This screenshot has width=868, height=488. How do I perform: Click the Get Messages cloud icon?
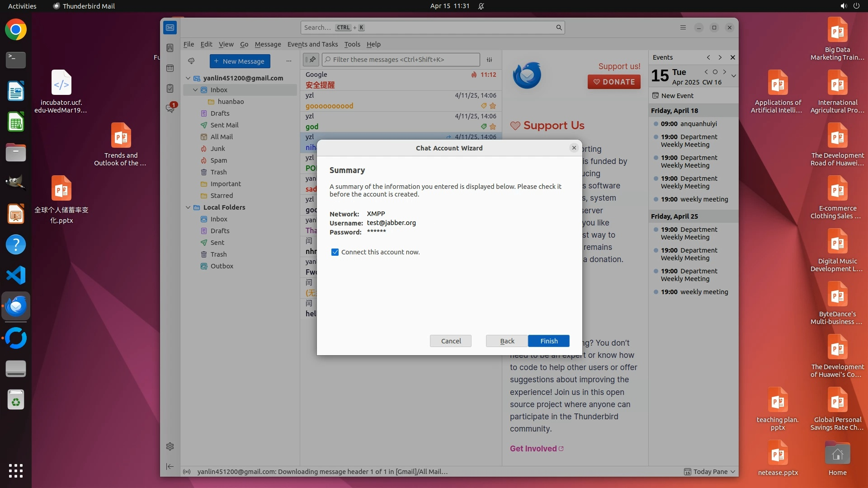(191, 61)
